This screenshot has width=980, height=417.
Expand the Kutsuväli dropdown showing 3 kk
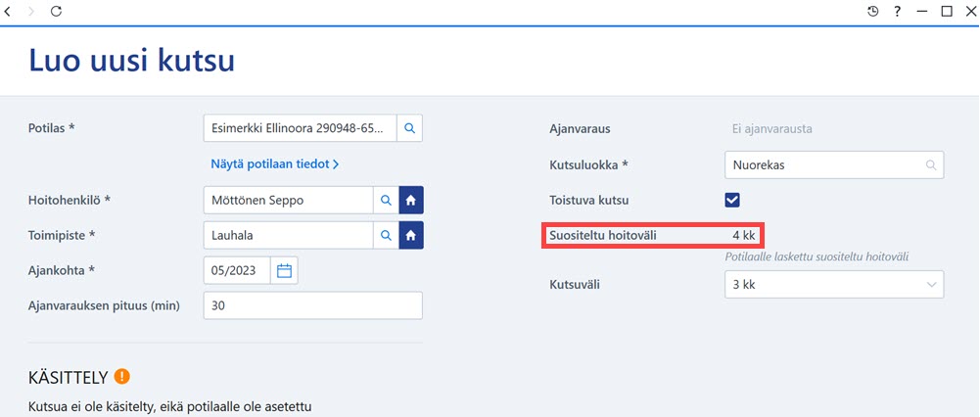834,285
